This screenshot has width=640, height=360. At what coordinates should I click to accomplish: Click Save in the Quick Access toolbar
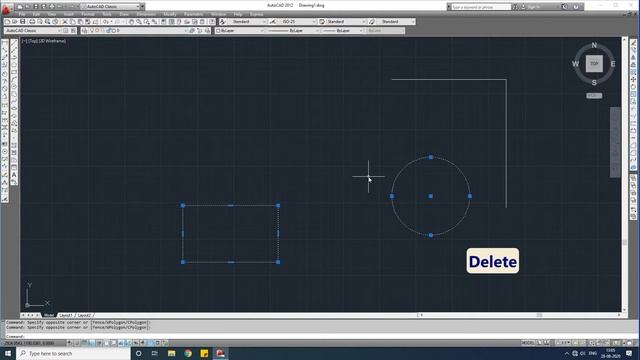tap(36, 7)
